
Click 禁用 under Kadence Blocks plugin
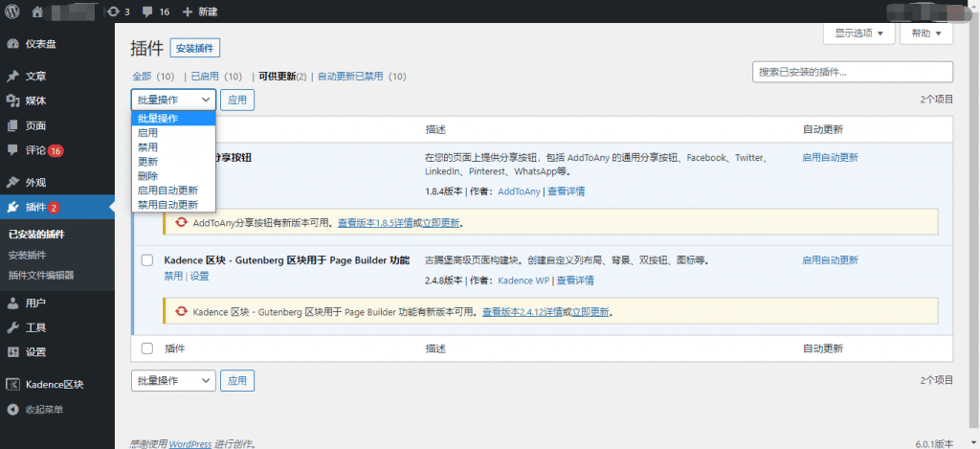click(173, 276)
